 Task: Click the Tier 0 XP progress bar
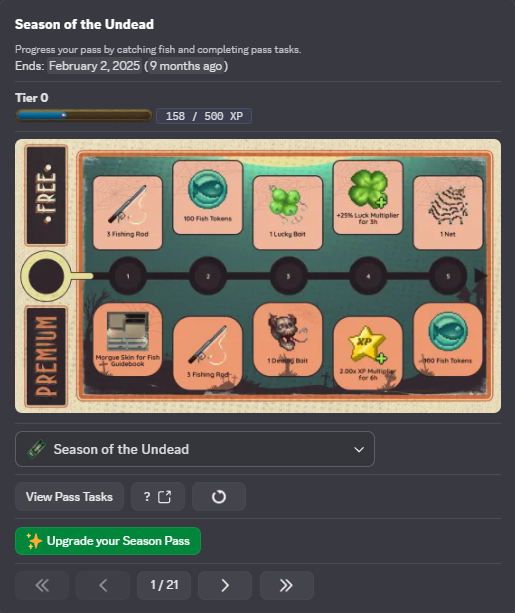84,115
